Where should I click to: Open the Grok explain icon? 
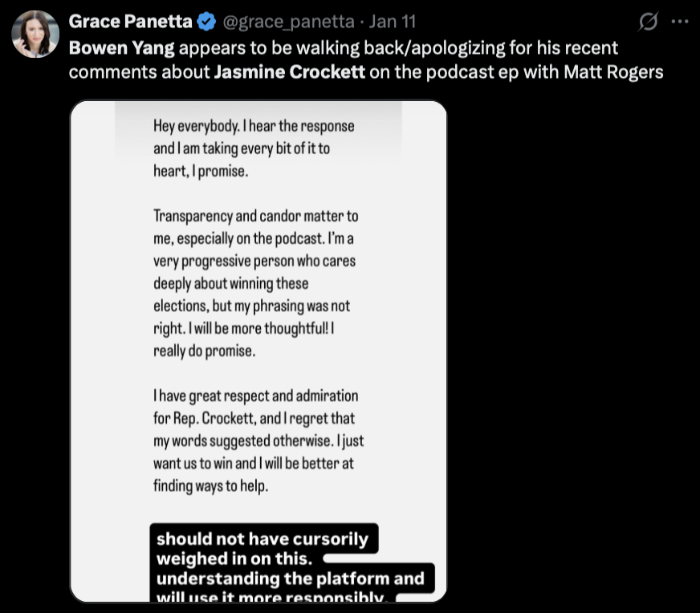tap(647, 22)
